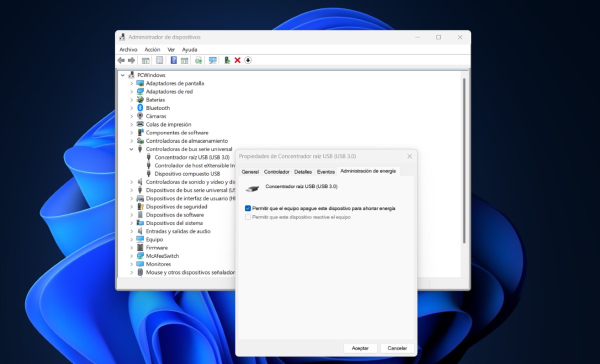The height and width of the screenshot is (364, 600).
Task: Collapse Controladoras de bus serie universal
Action: (x=131, y=149)
